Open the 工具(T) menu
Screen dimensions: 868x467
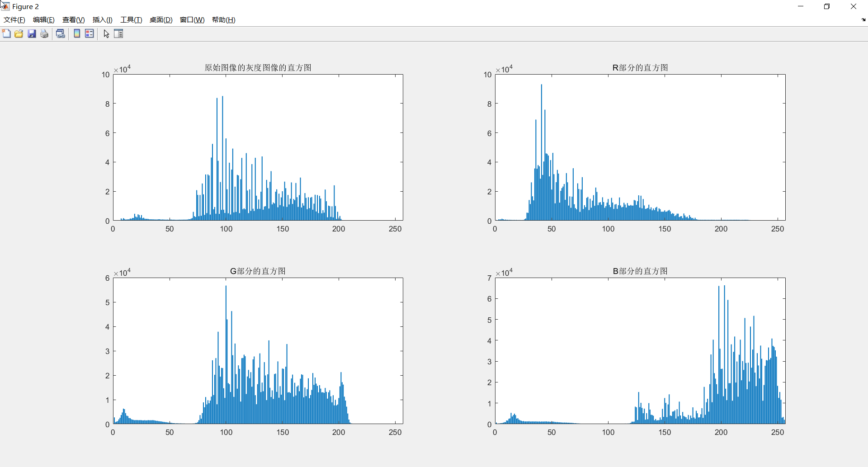(131, 19)
